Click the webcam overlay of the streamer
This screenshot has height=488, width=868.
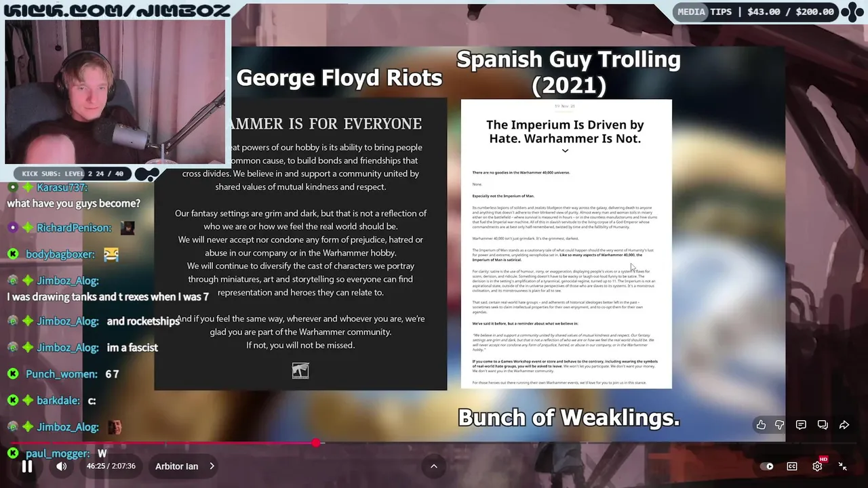point(115,91)
